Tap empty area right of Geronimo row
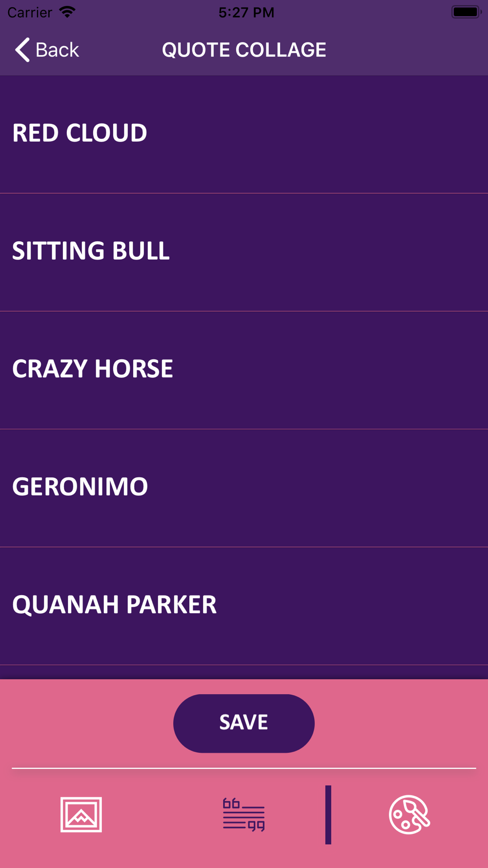Screen dimensions: 488x868 [x=317, y=488]
